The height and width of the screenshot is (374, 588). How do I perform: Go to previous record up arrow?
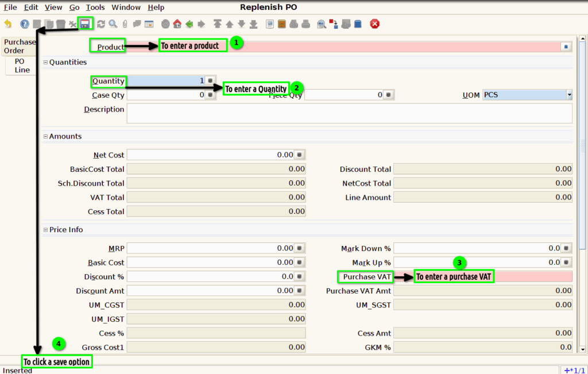pos(230,24)
